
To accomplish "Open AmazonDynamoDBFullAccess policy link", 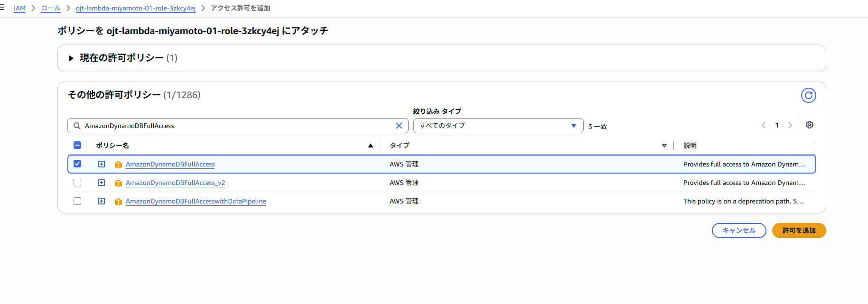I will tap(170, 164).
